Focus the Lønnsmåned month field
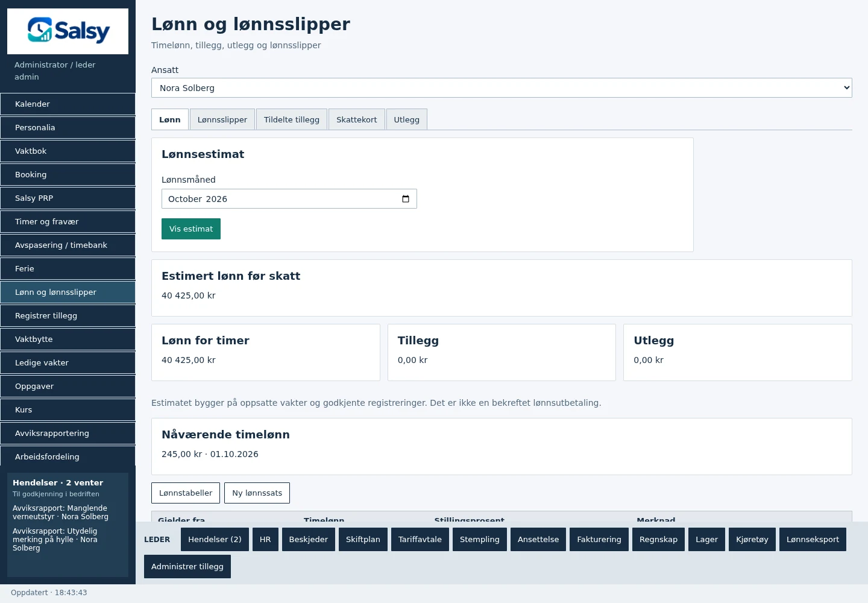This screenshot has width=868, height=603. coord(289,199)
